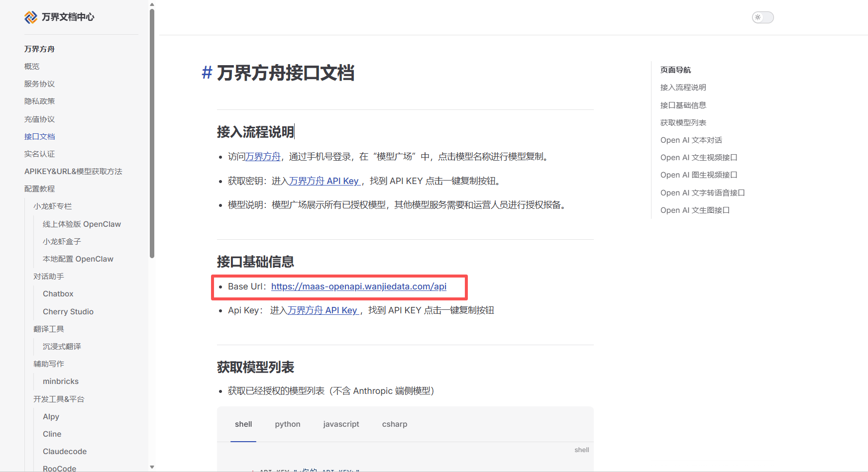Click sidebar scrollbar up arrow
The width and height of the screenshot is (868, 472).
(152, 4)
